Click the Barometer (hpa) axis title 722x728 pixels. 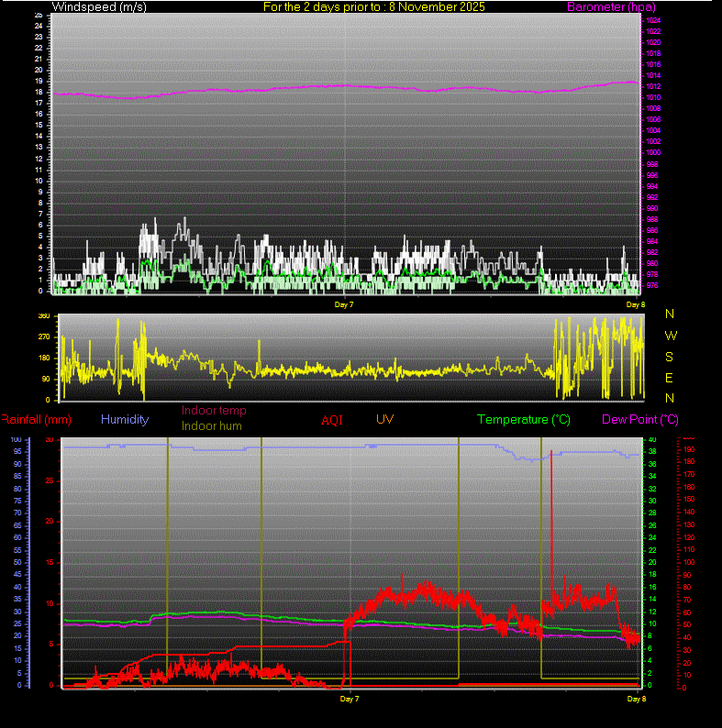click(611, 7)
